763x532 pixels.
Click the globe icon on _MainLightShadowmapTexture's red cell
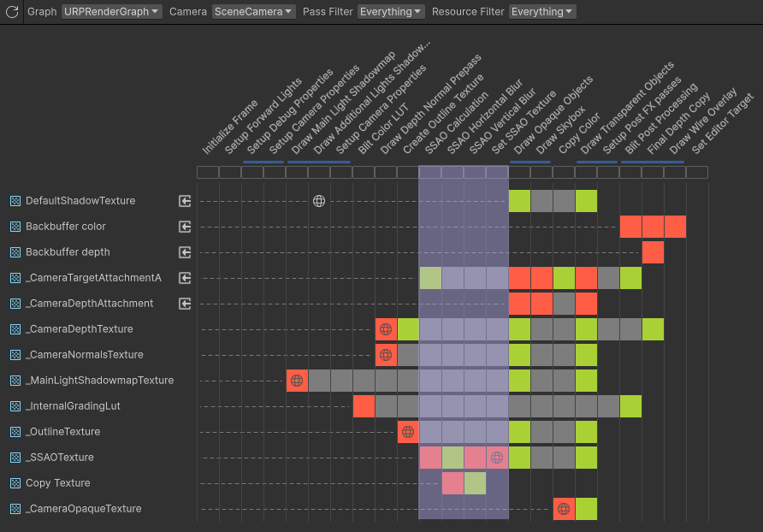click(x=297, y=381)
